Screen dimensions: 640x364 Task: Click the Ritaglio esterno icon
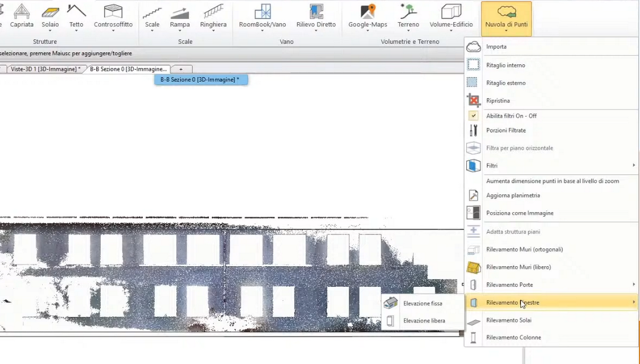[x=472, y=82]
